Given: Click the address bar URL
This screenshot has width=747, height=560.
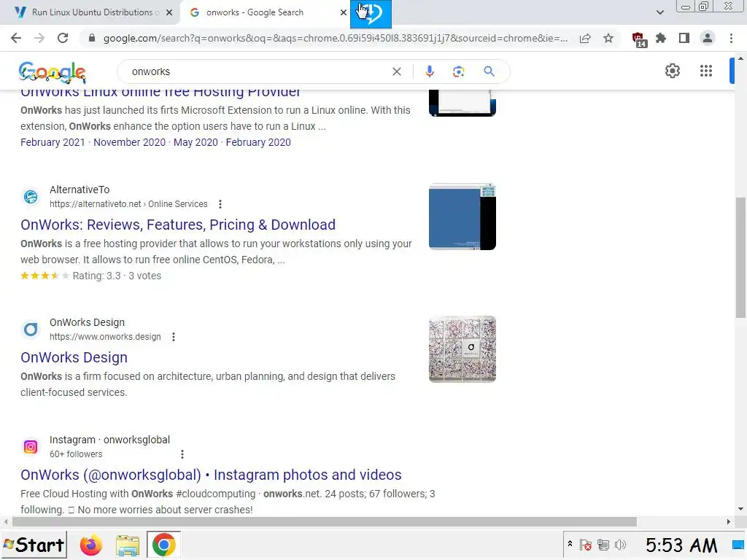Looking at the screenshot, I should pyautogui.click(x=336, y=38).
